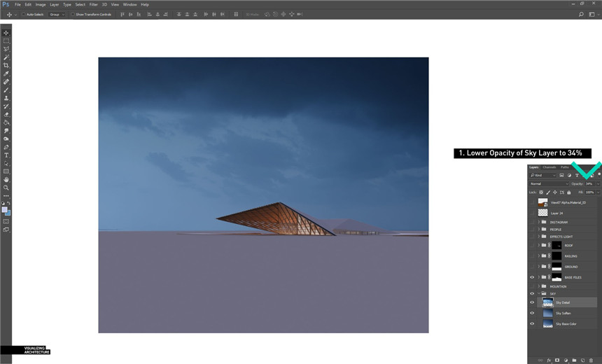Select the Crop tool

(6, 66)
